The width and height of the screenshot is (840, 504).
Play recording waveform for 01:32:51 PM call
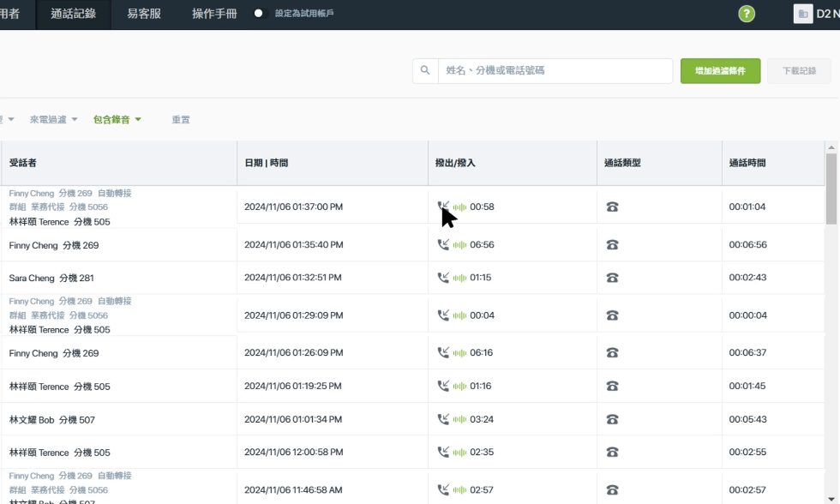coord(459,278)
